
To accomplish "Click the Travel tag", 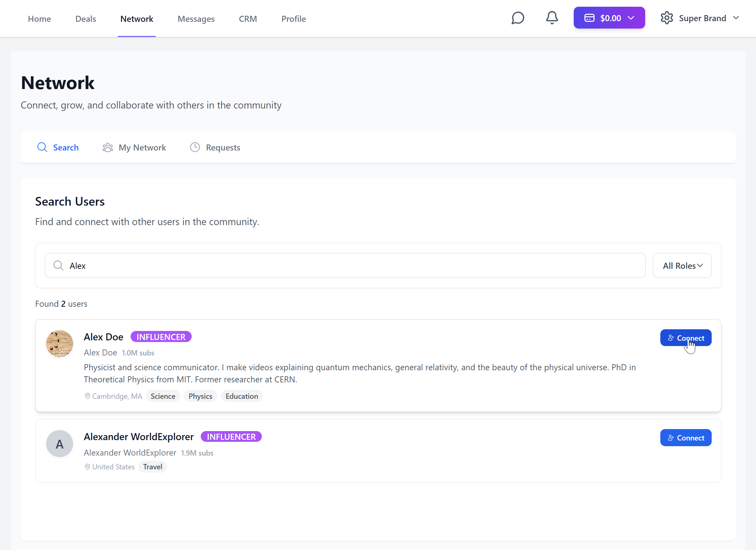I will click(153, 467).
